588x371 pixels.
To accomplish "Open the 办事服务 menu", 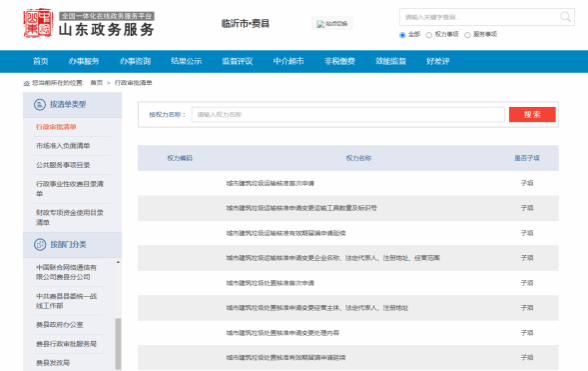I will click(x=84, y=61).
